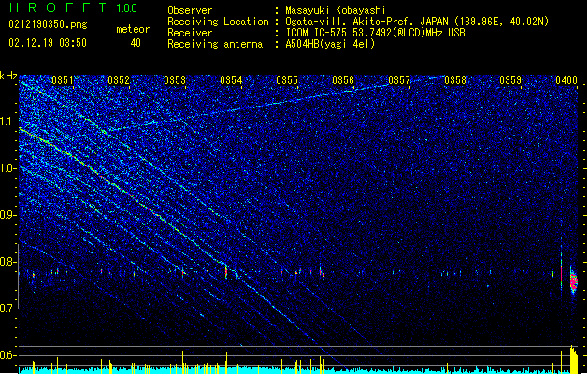Click the ICOM IC-575 53.7492 MHz USB text
Image resolution: width=588 pixels, height=374 pixels.
(x=376, y=33)
